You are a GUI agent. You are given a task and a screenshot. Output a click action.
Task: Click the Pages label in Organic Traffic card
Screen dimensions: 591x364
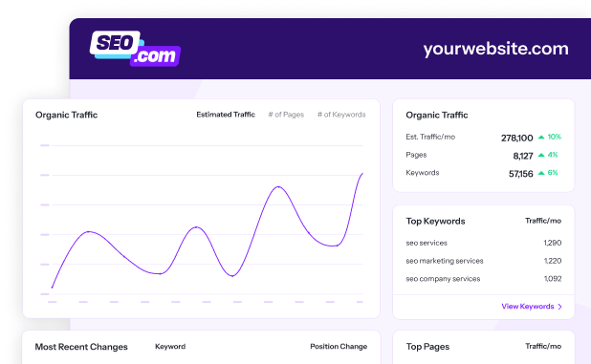click(x=416, y=155)
